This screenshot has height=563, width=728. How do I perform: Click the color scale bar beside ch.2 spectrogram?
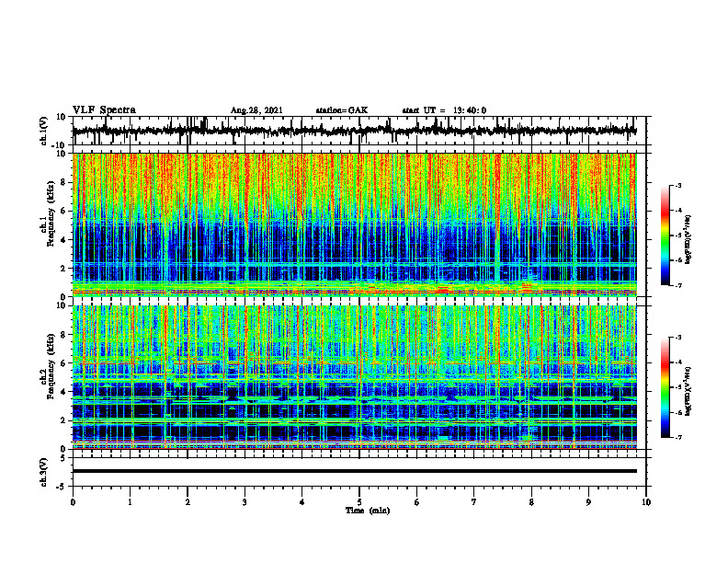click(x=665, y=387)
